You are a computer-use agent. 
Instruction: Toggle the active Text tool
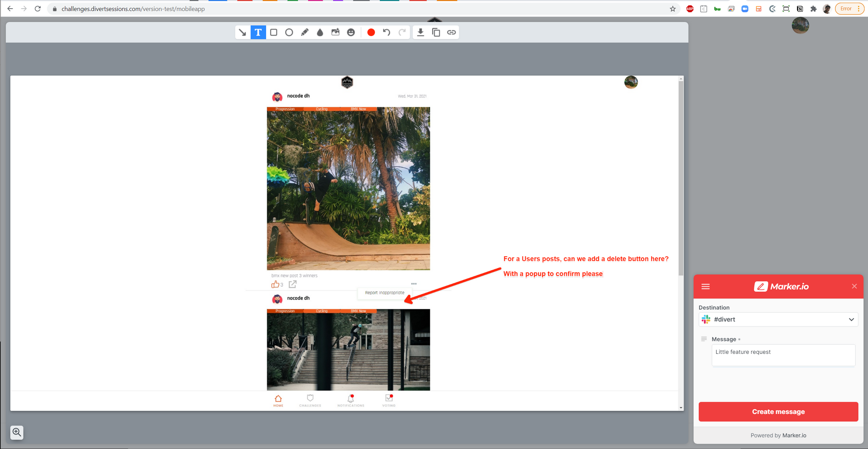[x=258, y=33]
